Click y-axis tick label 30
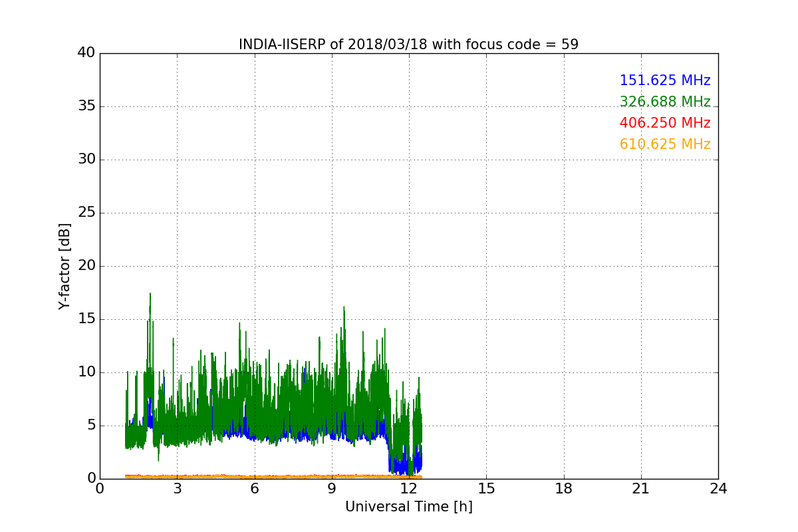Screen dimensions: 798x532 [86, 160]
